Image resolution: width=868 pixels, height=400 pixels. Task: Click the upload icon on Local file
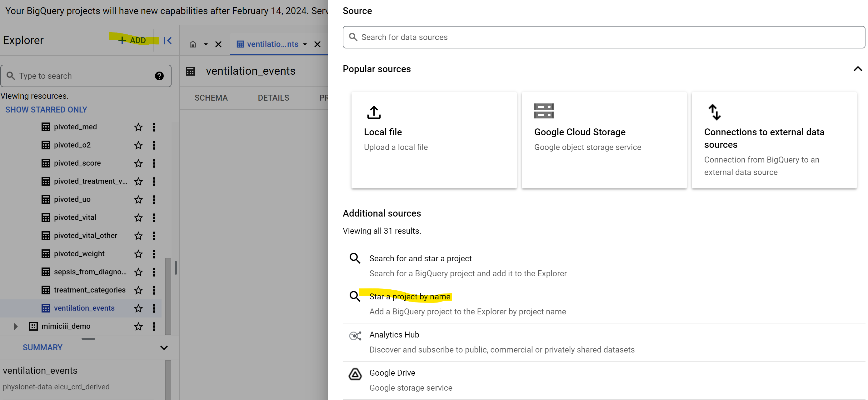tap(374, 112)
